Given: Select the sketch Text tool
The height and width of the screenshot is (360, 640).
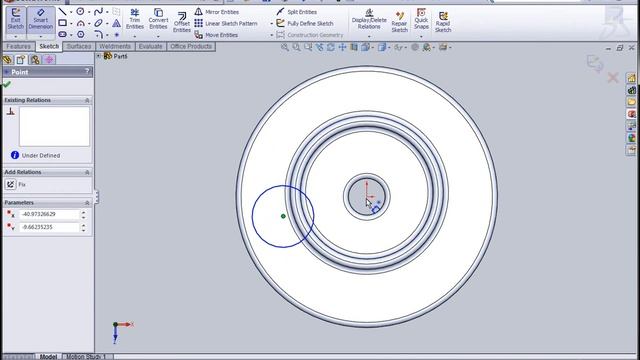Looking at the screenshot, I should pyautogui.click(x=116, y=23).
